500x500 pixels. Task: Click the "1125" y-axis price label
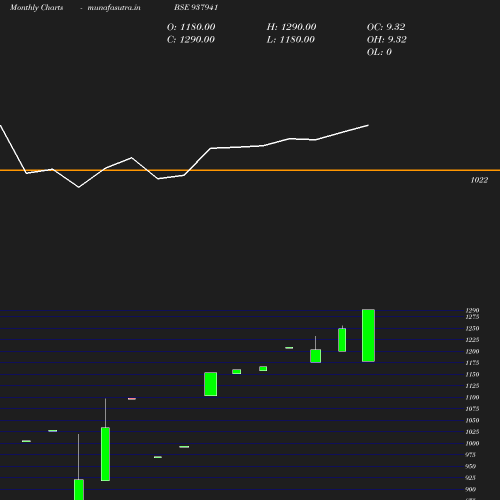[x=472, y=386]
